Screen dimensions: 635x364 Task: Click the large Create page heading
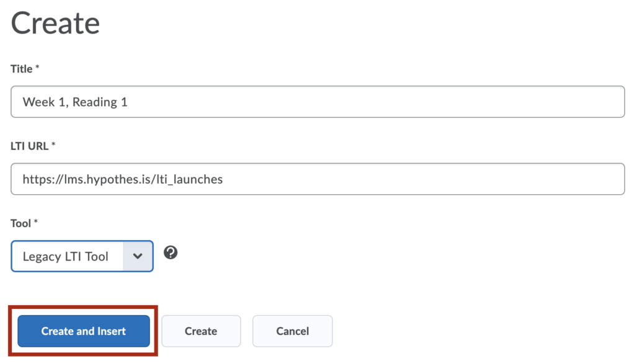[55, 23]
